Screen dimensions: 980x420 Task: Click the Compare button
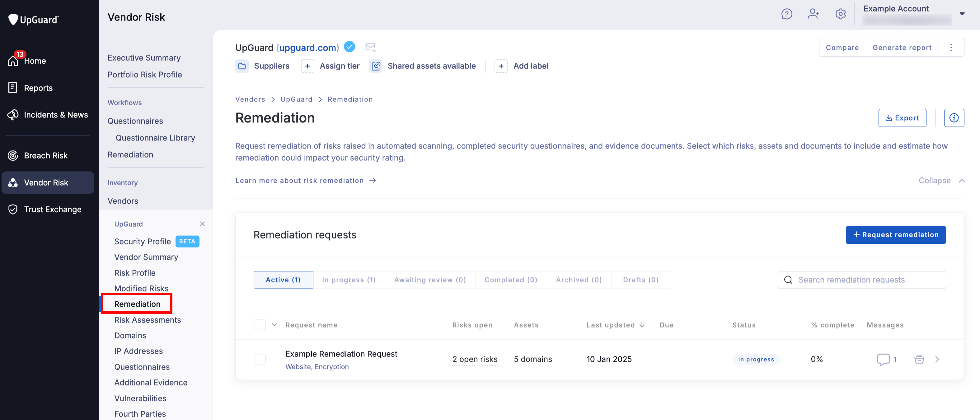pyautogui.click(x=842, y=48)
